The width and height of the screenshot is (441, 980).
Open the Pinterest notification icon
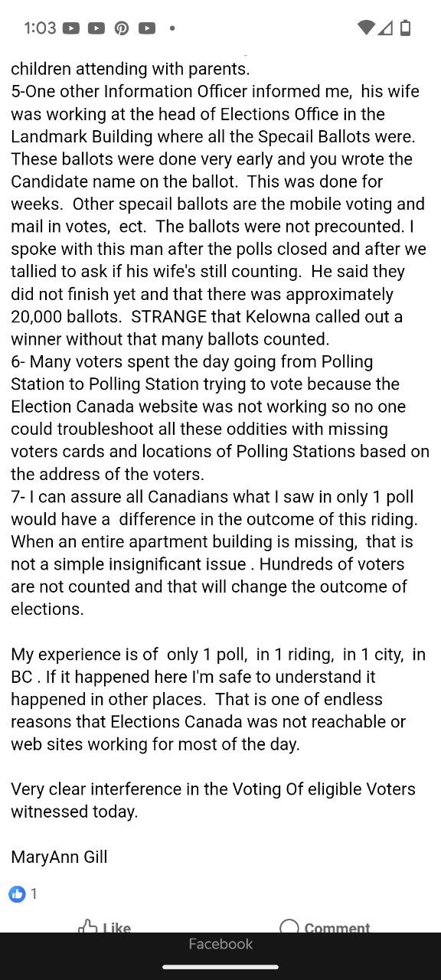pos(122,28)
